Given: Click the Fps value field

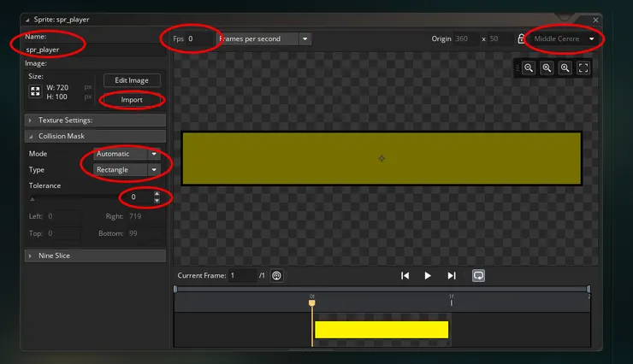Looking at the screenshot, I should pos(199,38).
